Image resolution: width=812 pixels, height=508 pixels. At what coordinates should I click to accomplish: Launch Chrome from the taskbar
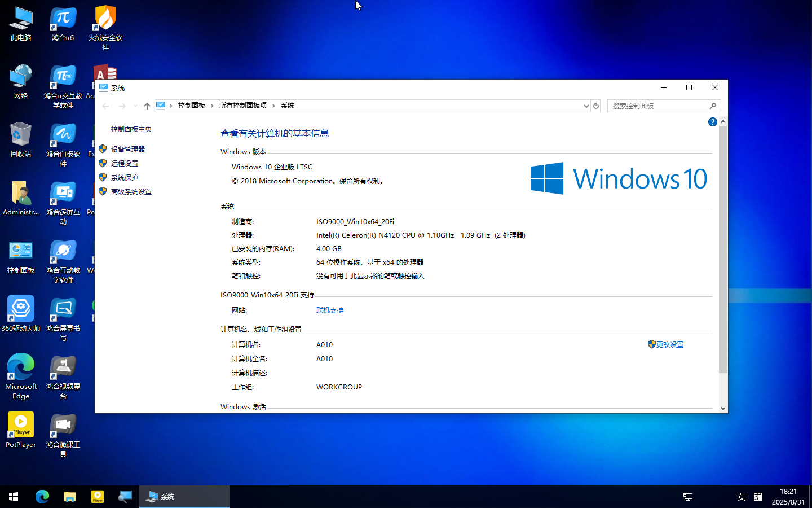click(x=42, y=497)
